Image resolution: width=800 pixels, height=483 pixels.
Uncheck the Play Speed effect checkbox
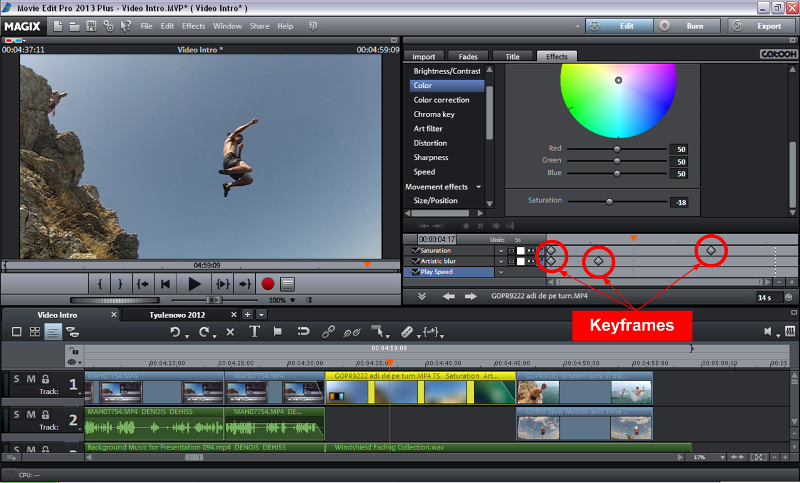[x=415, y=272]
